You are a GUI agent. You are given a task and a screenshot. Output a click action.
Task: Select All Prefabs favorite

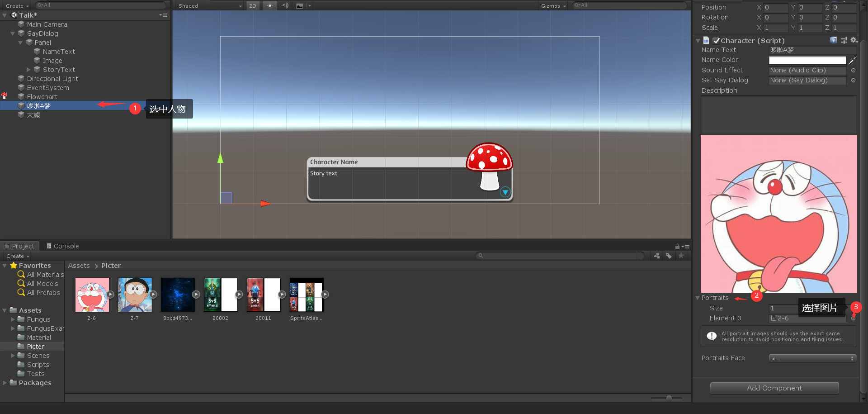[x=43, y=293]
